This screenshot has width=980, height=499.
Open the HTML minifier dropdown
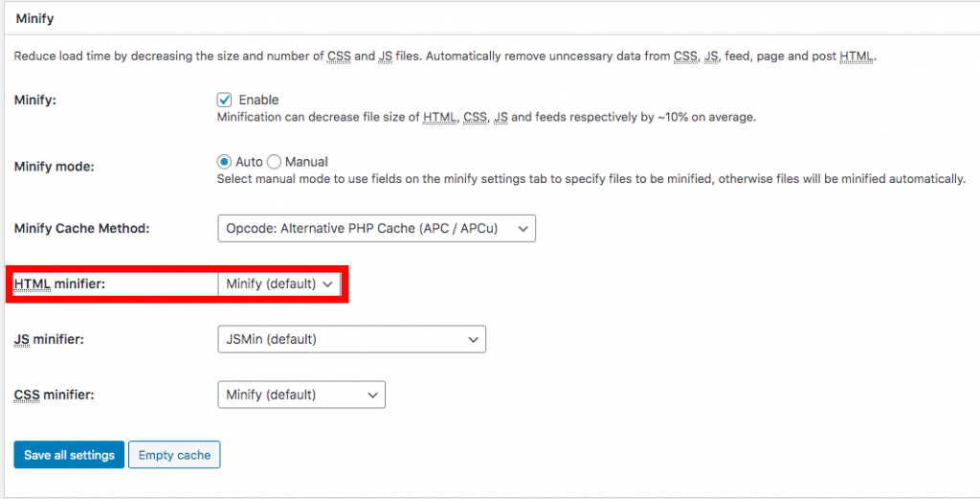click(x=278, y=284)
